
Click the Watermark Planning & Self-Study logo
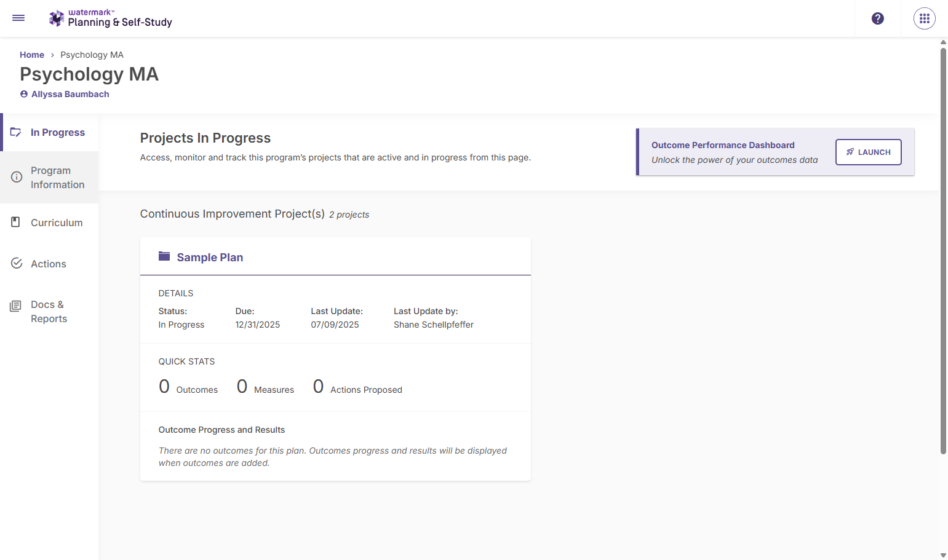[x=111, y=18]
